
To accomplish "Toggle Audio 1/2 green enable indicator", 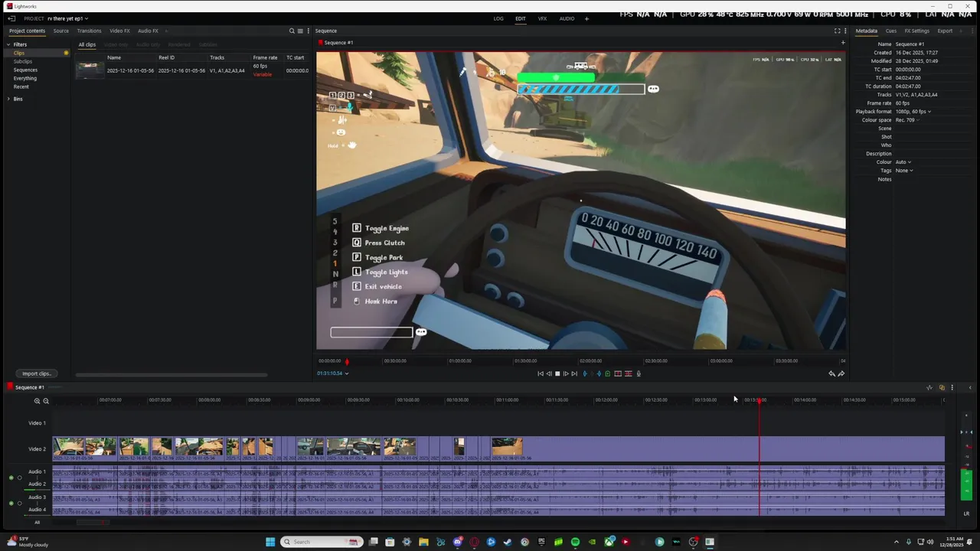I will pos(11,478).
